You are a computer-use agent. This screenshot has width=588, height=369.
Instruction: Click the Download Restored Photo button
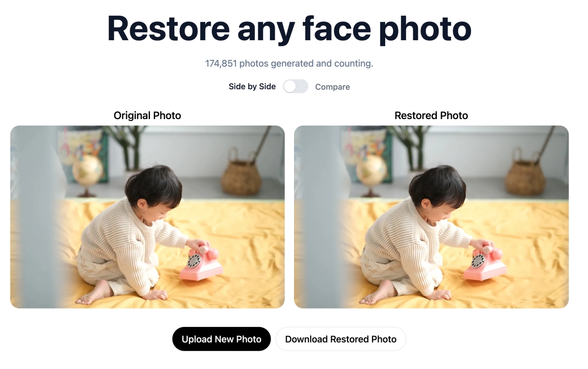341,339
